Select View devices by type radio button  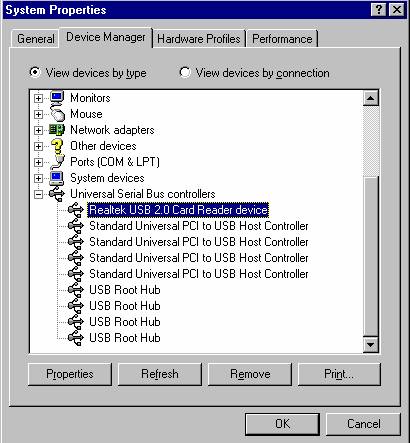(35, 72)
